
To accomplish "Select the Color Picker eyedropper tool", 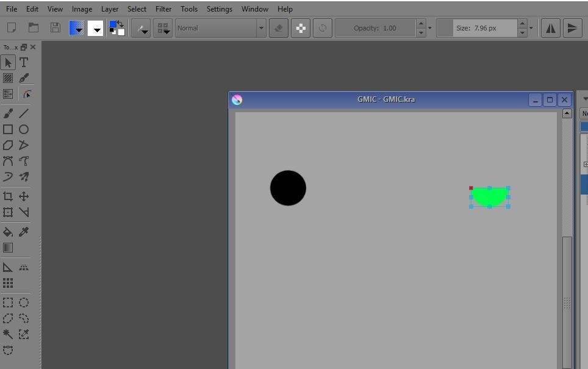I will click(x=24, y=232).
